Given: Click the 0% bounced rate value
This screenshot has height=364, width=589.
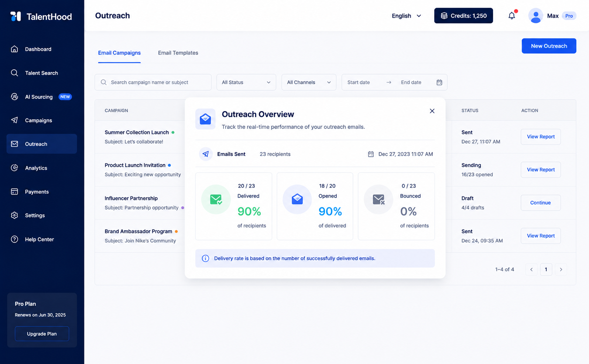Looking at the screenshot, I should [x=408, y=212].
